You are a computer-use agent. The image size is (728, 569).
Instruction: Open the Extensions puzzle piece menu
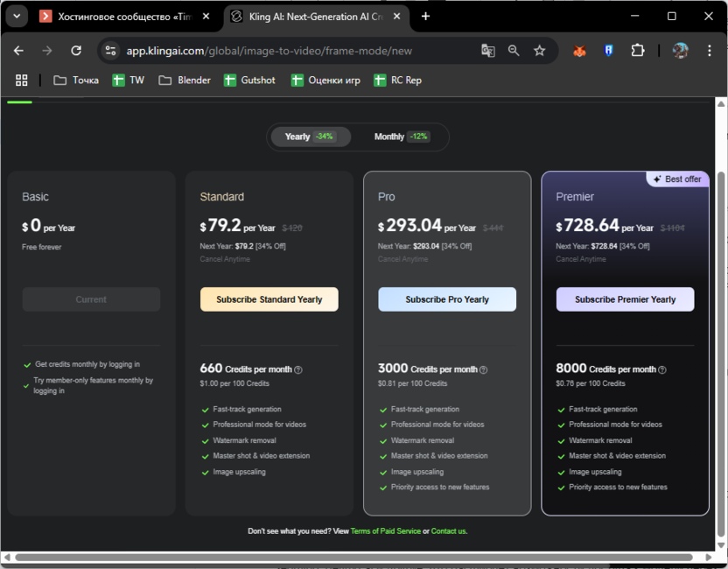pyautogui.click(x=637, y=51)
